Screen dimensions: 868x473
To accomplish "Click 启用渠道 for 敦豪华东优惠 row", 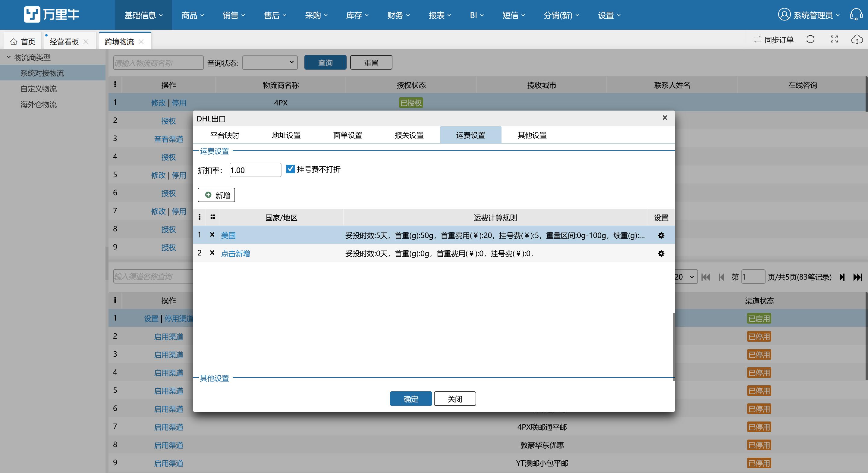I will (168, 445).
